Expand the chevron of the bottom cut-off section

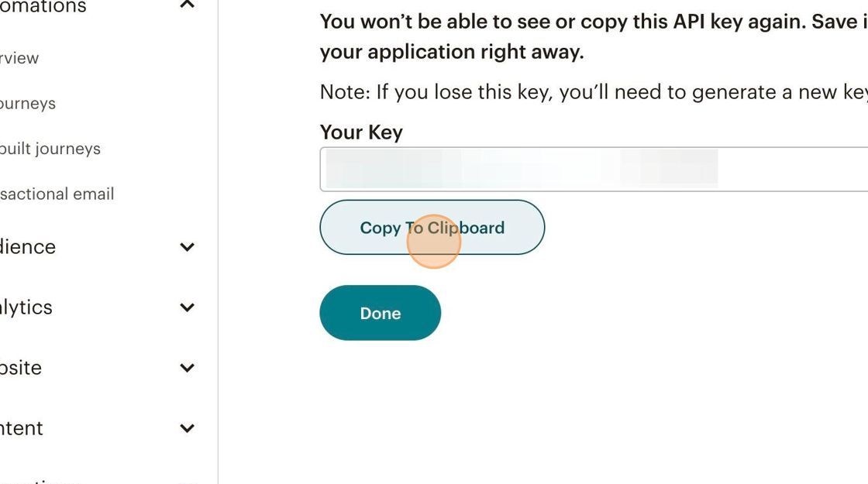(x=187, y=481)
